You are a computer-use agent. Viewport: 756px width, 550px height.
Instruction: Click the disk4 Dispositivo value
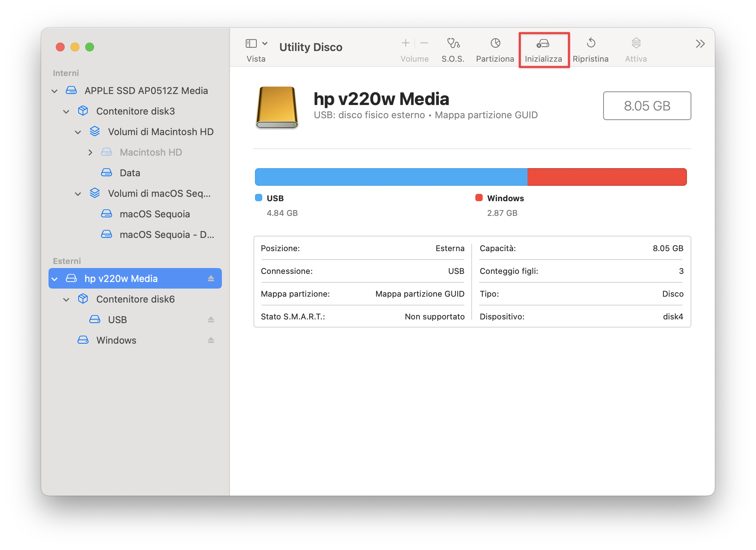tap(673, 316)
